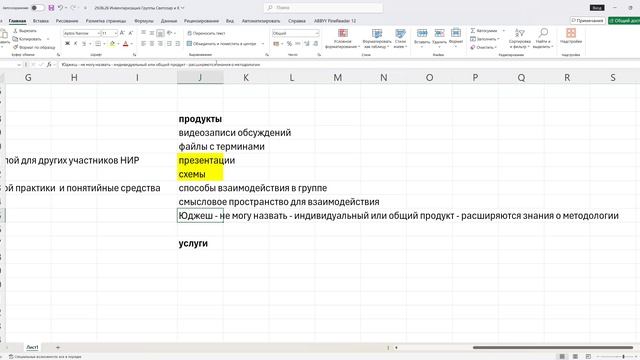Image resolution: width=640 pixels, height=360 pixels.
Task: Increase font size icon
Action: pyautogui.click(x=122, y=33)
